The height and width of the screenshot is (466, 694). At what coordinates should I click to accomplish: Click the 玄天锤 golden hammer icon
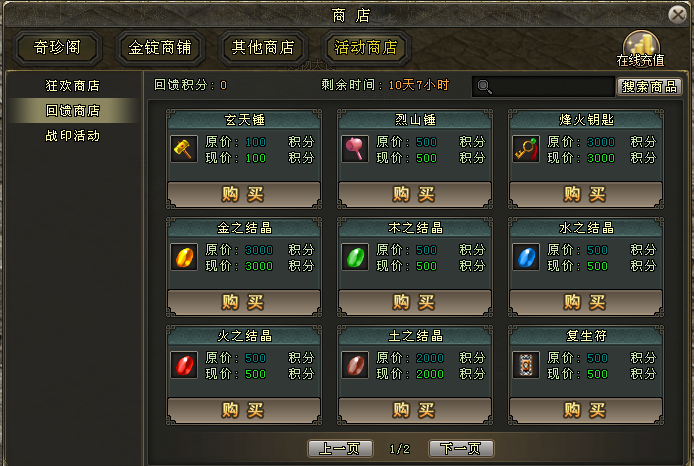click(x=184, y=150)
